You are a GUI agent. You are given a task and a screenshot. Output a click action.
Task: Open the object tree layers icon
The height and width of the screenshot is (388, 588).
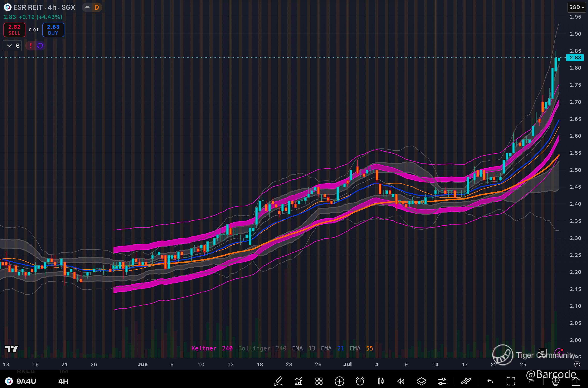pos(421,381)
